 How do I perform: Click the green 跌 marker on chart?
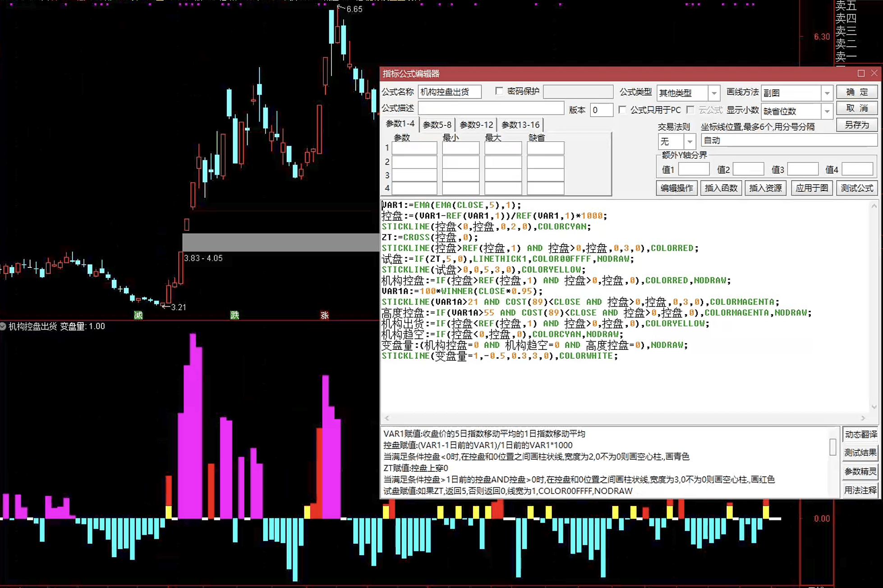click(x=235, y=315)
